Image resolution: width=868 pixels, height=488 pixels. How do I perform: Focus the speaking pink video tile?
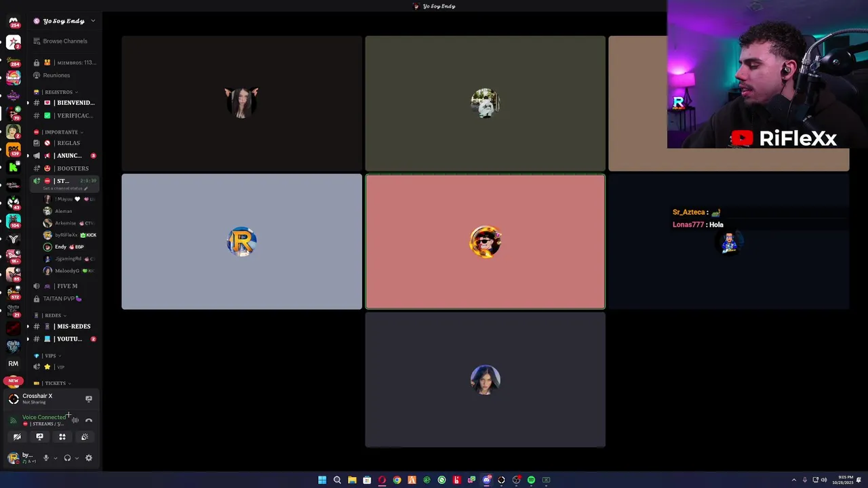(485, 242)
